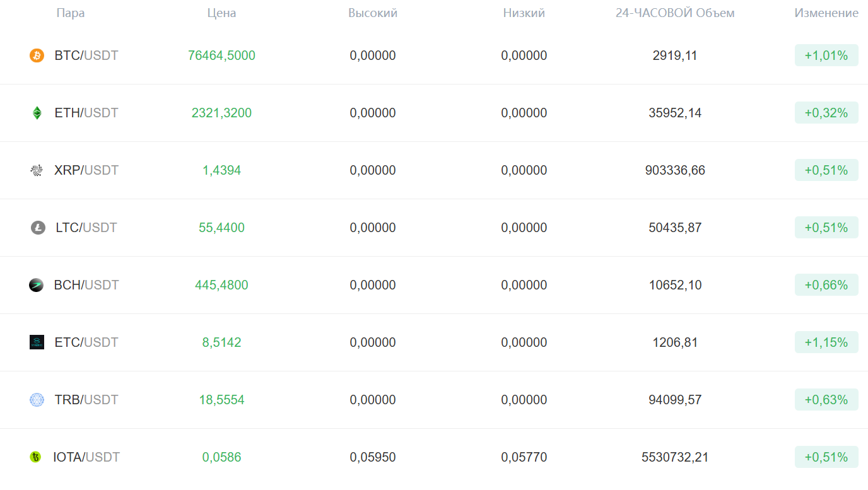Select the XRP price 1,4394
The height and width of the screenshot is (490, 868).
[x=221, y=170]
